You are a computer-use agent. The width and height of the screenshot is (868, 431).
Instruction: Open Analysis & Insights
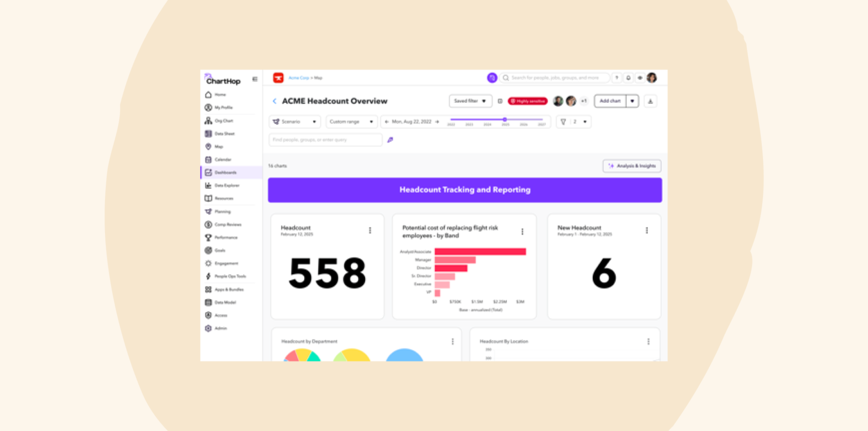(x=632, y=166)
